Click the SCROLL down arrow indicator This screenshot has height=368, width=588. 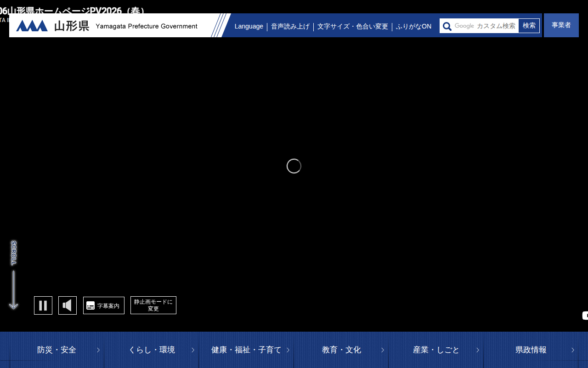14,275
